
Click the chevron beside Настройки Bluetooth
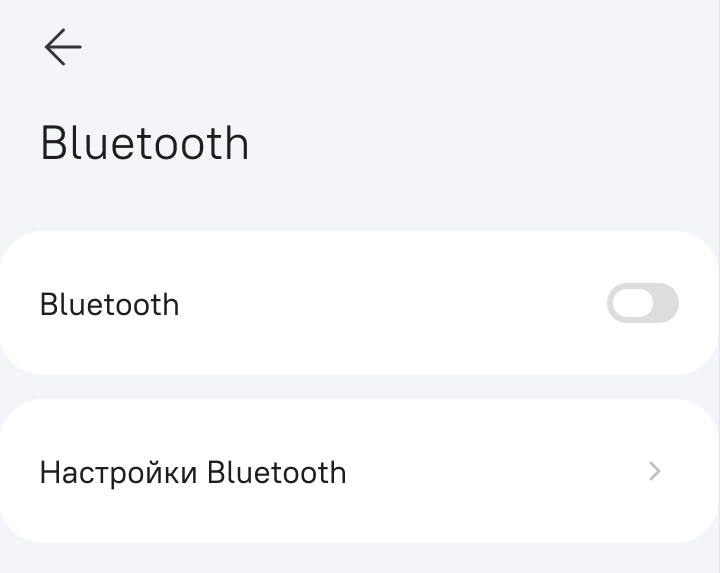point(655,471)
